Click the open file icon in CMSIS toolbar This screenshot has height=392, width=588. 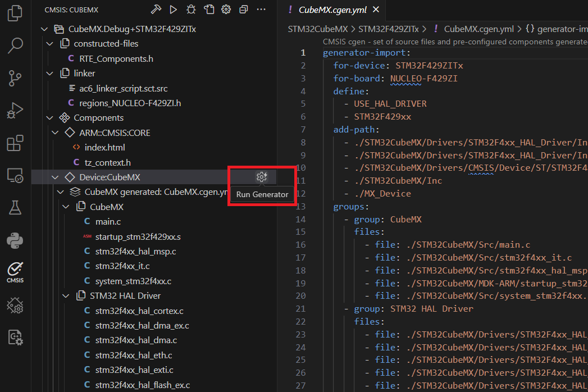(209, 10)
